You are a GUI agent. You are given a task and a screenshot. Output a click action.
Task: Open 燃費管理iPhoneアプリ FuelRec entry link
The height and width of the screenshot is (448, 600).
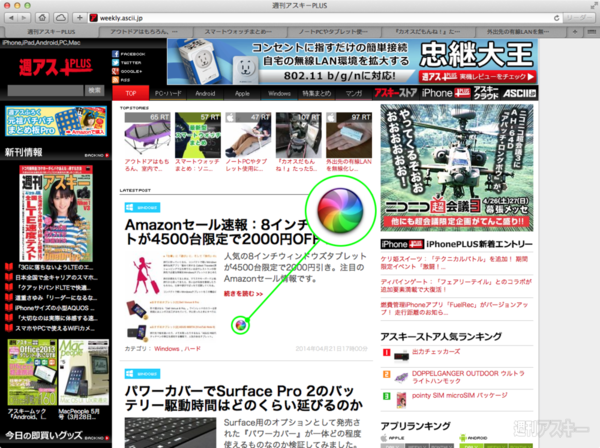pos(454,308)
